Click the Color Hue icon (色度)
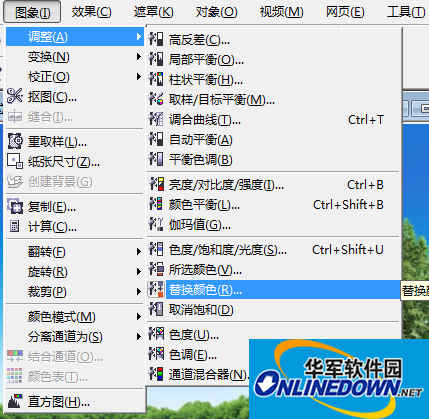 coord(156,334)
